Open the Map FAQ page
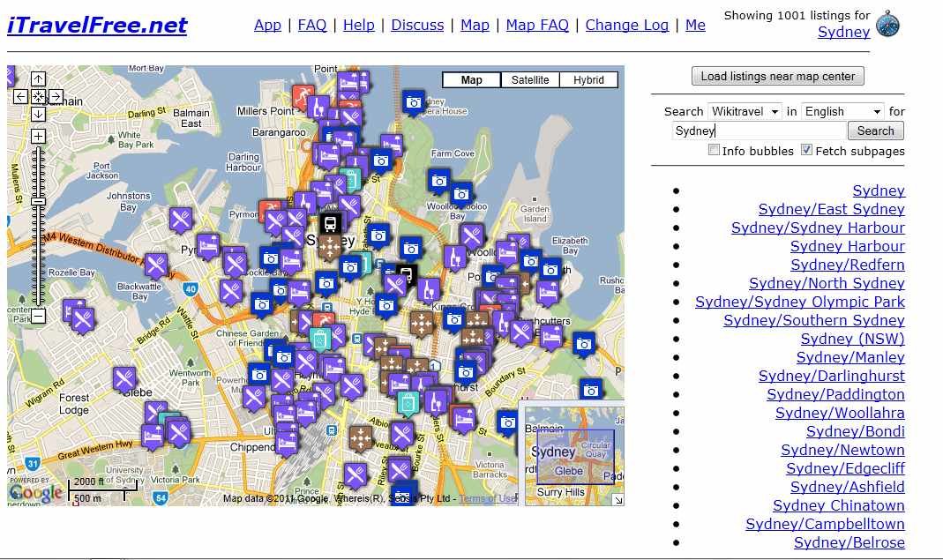The width and height of the screenshot is (943, 560). click(537, 26)
